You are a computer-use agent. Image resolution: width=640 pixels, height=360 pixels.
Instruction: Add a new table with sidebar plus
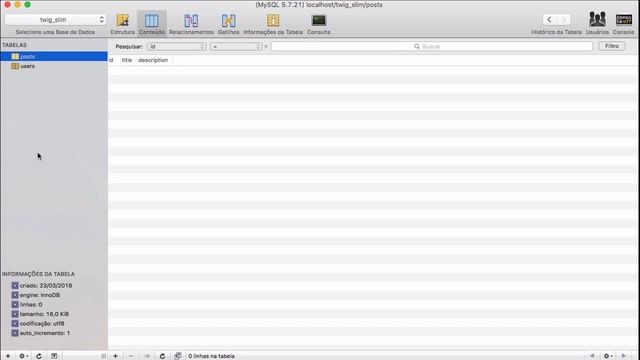click(8, 356)
